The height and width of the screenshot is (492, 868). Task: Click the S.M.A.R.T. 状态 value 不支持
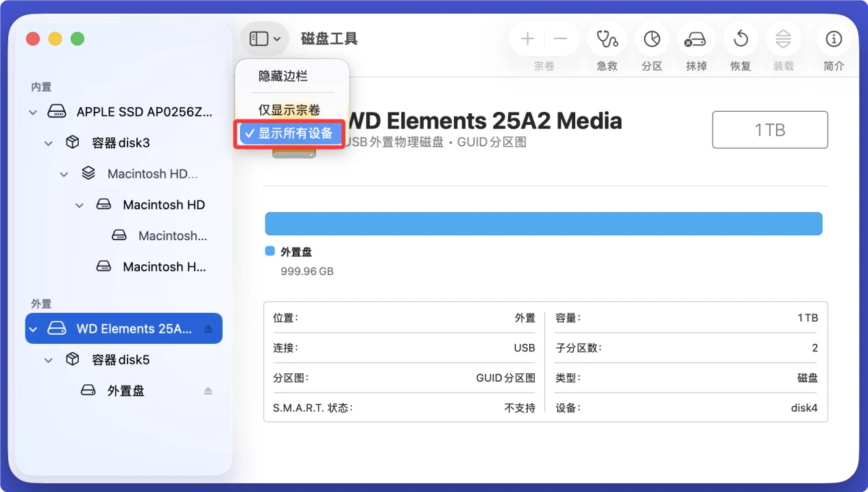pyautogui.click(x=520, y=408)
